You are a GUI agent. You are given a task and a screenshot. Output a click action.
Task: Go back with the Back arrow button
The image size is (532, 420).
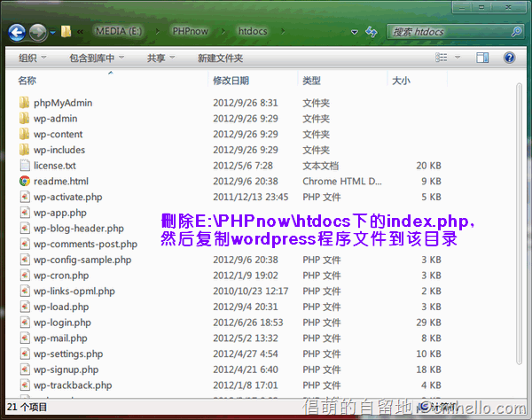coord(17,33)
